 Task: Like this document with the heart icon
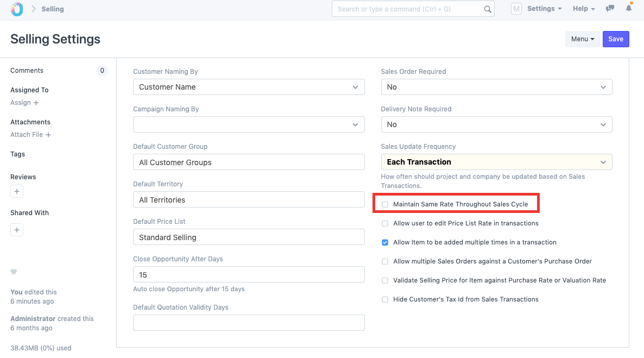point(14,272)
